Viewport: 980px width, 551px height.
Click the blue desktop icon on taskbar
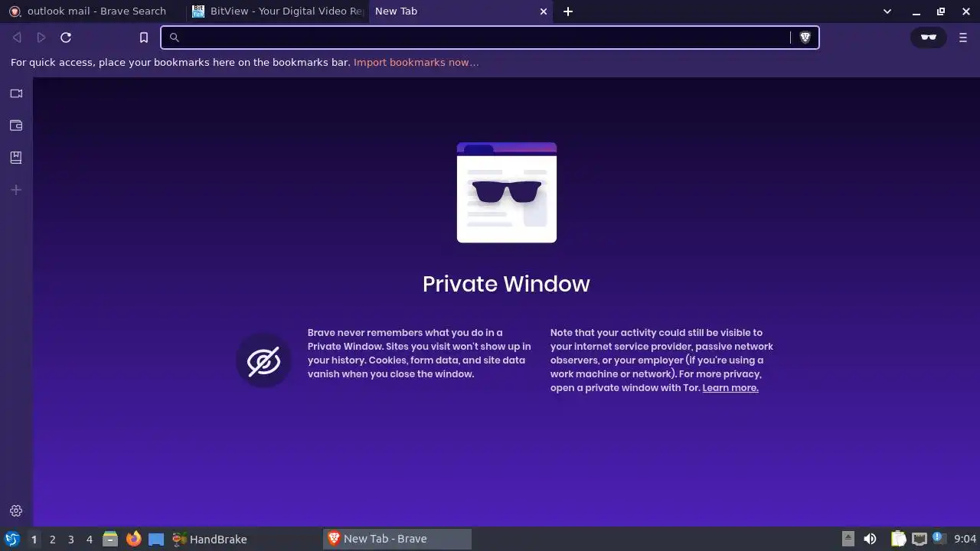156,540
